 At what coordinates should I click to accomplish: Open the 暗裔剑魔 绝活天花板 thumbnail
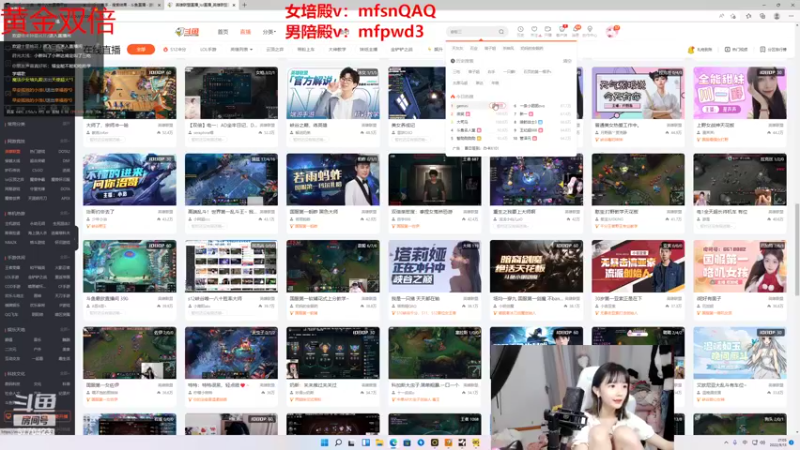536,266
